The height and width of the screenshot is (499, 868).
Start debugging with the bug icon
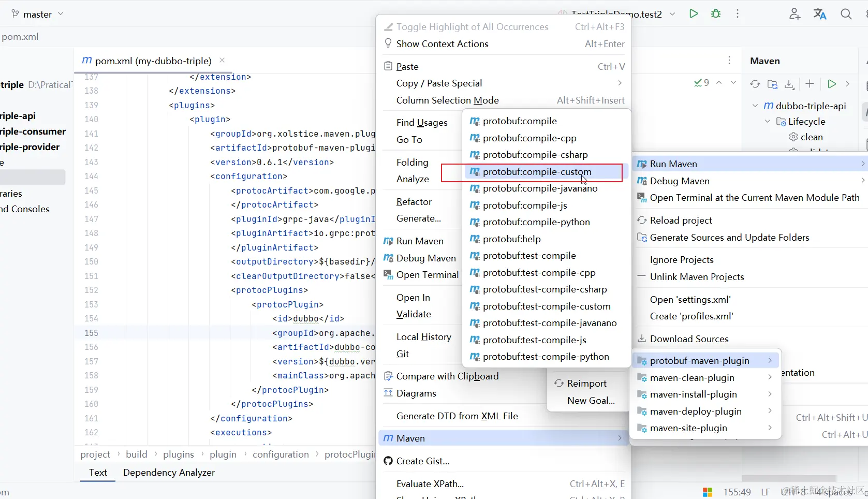tap(716, 14)
